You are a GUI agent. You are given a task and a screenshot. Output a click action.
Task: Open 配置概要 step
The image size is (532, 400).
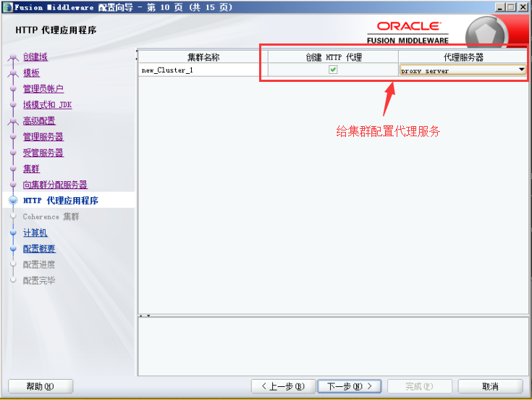[39, 249]
